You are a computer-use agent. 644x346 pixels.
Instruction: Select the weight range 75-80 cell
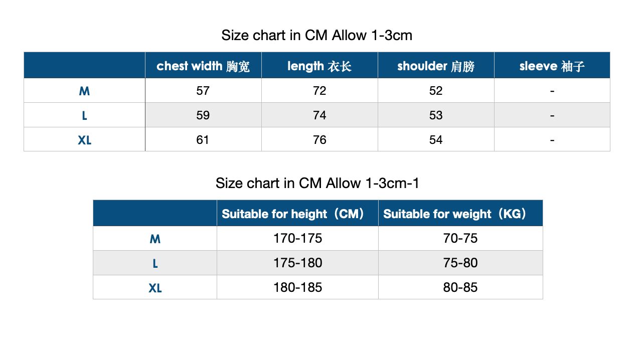click(460, 263)
